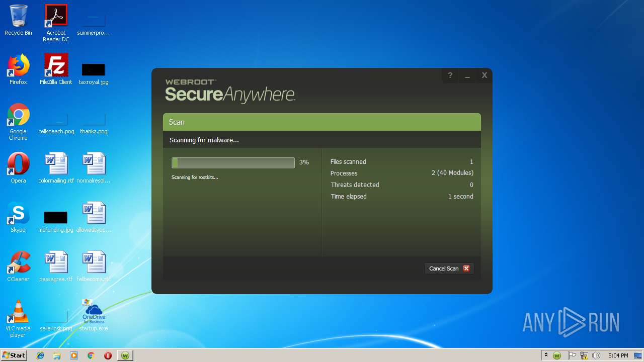Select the normalresol document icon

(94, 168)
